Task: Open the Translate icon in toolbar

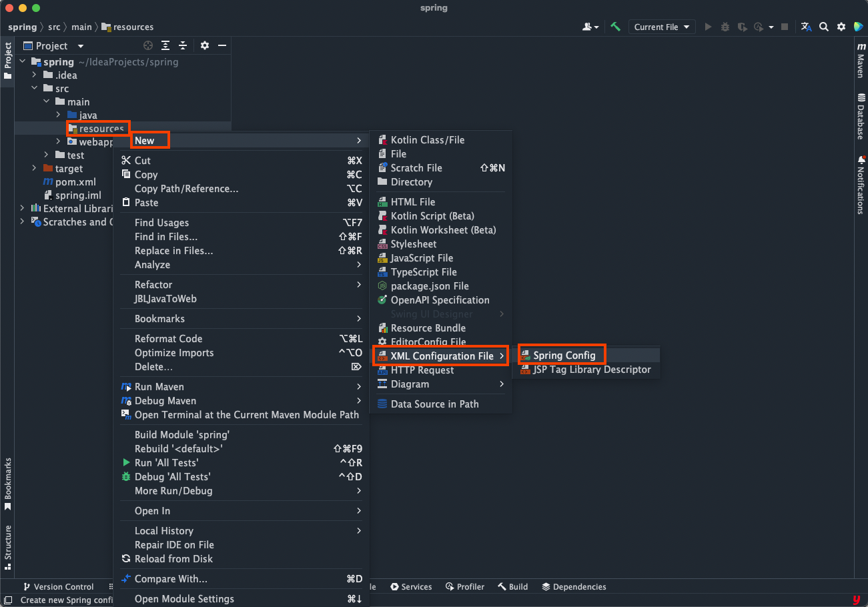Action: tap(807, 27)
